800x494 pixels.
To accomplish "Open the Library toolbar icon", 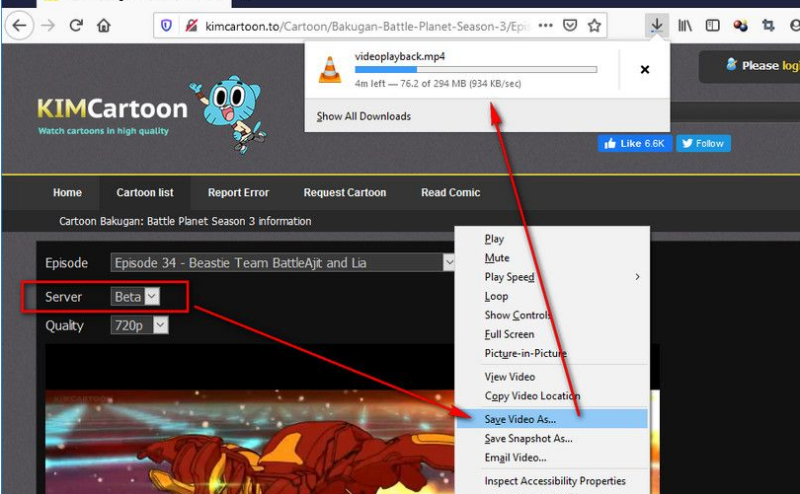I will 685,26.
